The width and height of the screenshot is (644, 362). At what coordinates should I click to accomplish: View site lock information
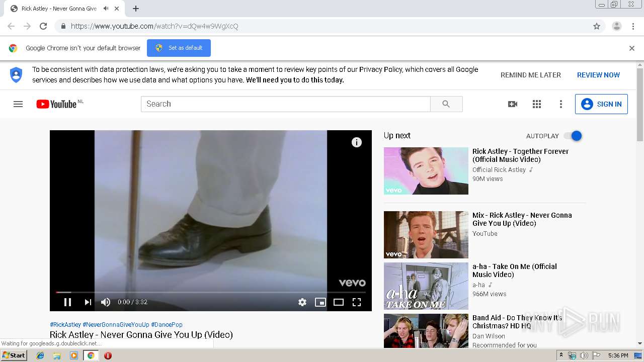pyautogui.click(x=63, y=26)
